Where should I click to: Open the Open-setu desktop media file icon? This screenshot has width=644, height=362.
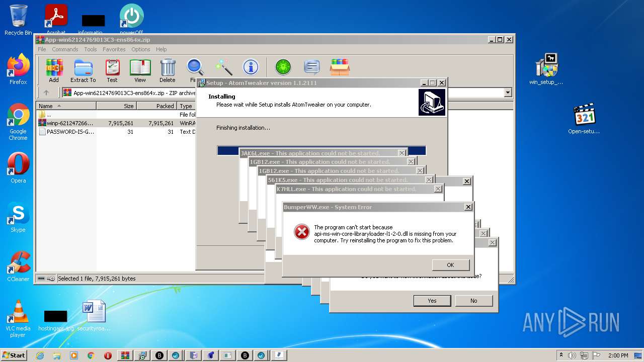[584, 119]
